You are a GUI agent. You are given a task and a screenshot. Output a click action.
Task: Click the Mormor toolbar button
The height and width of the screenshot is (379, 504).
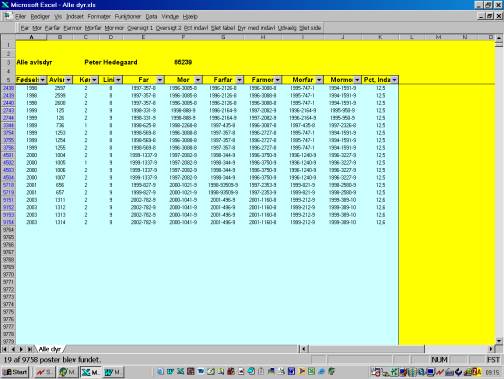[x=114, y=28]
